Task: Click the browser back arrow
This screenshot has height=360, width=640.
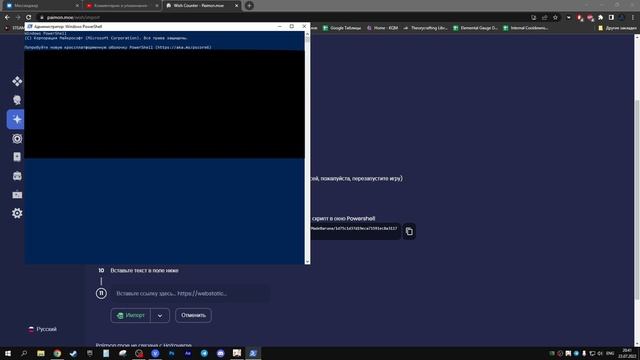Action: tap(7, 18)
